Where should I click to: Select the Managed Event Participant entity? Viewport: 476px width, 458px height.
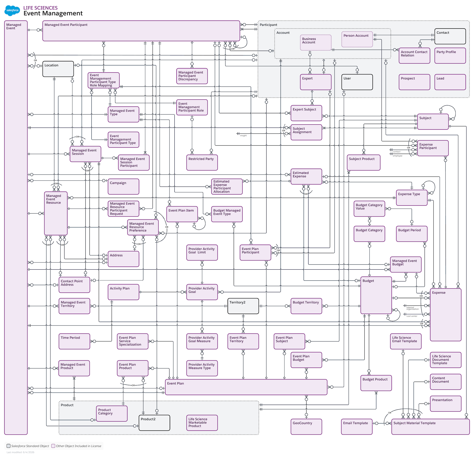(141, 31)
